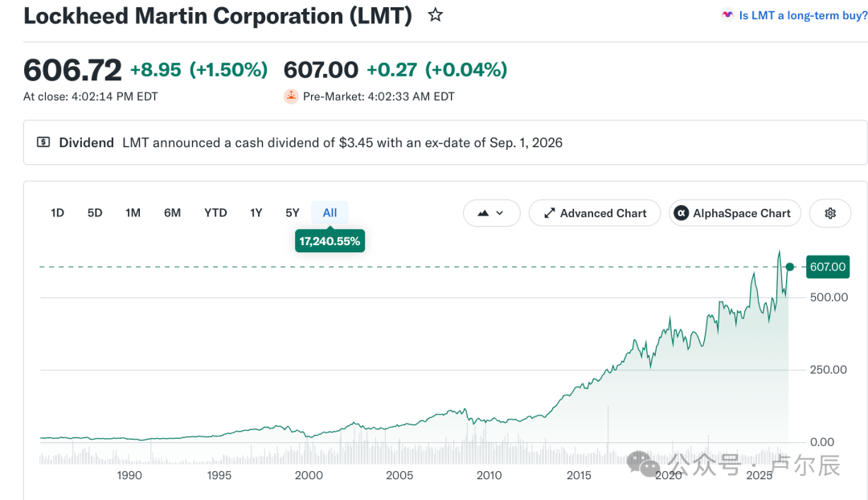Show 5Y price chart
Viewport: 868px width, 500px height.
coord(293,213)
